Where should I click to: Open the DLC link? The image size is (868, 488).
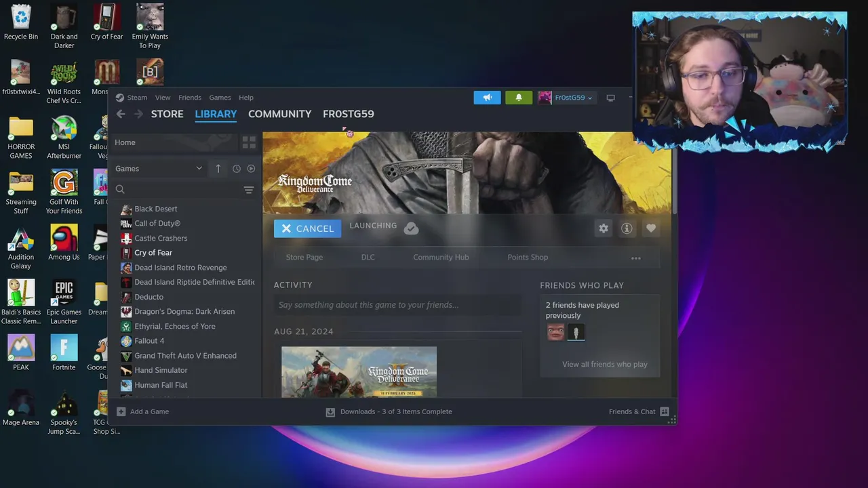[368, 258]
